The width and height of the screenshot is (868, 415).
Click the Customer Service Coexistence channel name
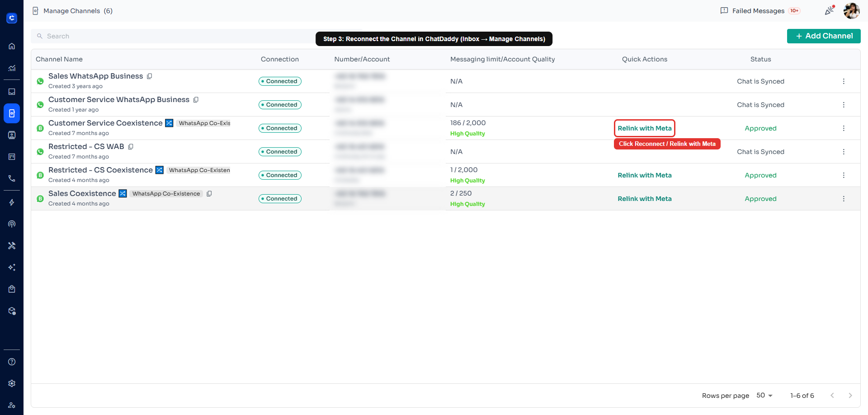[x=105, y=123]
